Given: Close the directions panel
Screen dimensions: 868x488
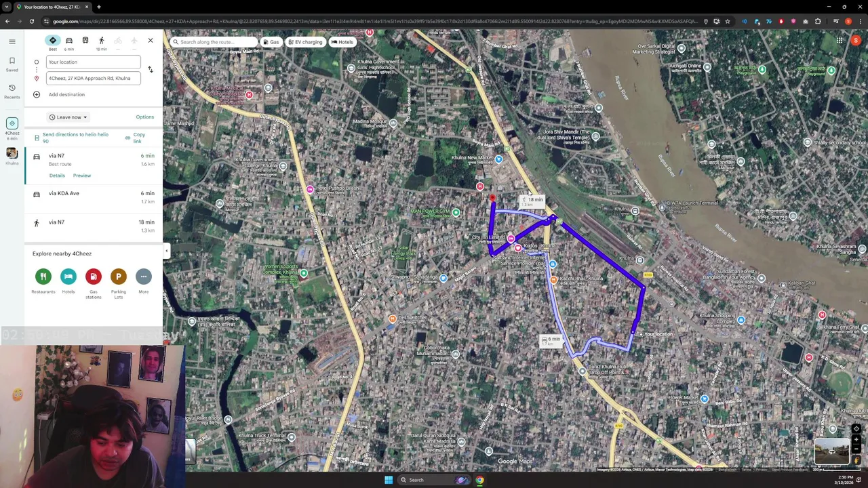Looking at the screenshot, I should [x=151, y=41].
